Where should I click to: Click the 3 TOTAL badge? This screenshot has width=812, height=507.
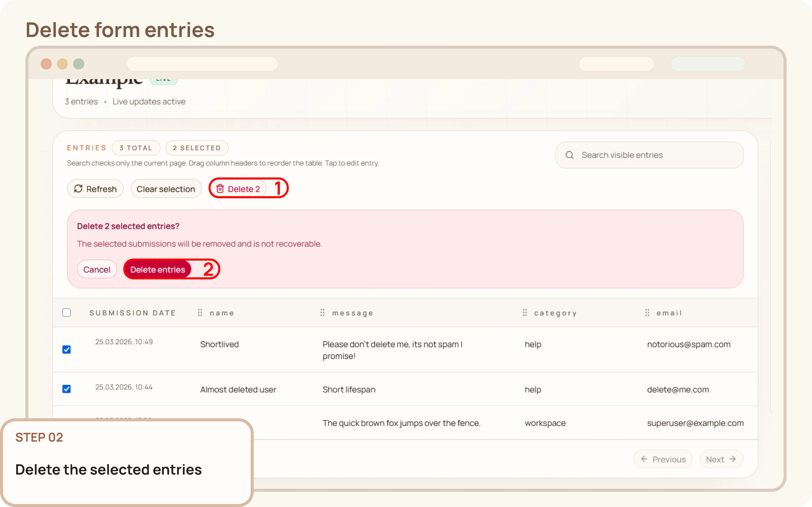tap(136, 148)
